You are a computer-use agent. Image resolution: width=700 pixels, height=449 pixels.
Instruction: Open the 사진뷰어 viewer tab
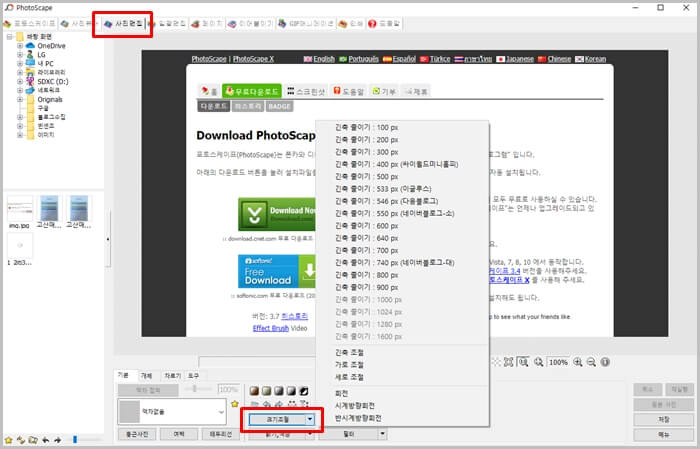79,23
